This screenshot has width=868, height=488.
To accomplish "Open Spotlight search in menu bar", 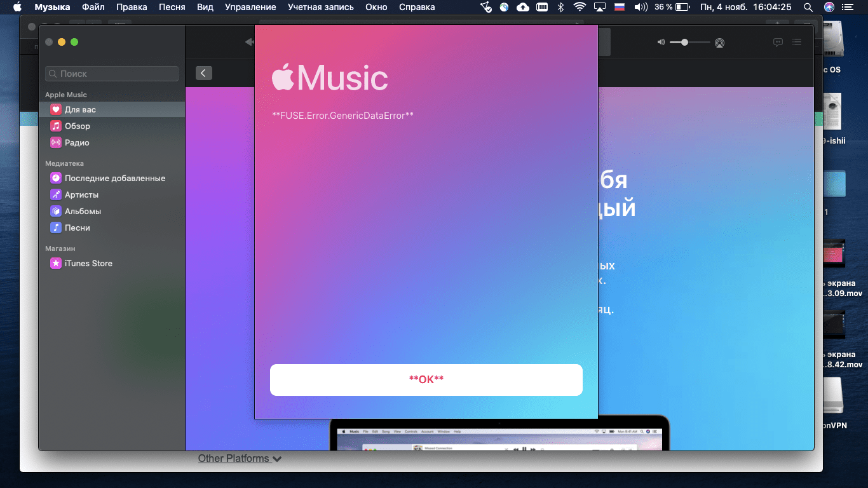I will [808, 7].
